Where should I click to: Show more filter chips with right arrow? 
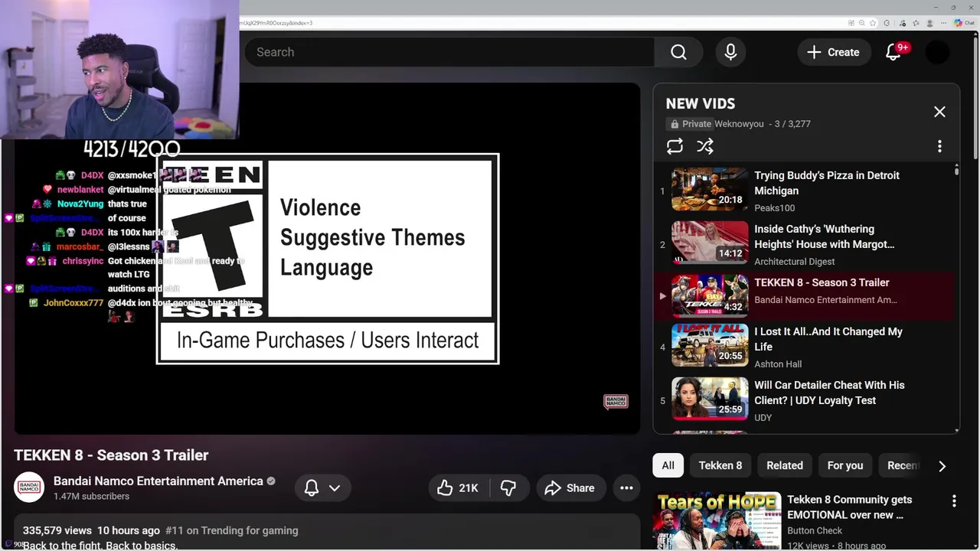pos(942,466)
